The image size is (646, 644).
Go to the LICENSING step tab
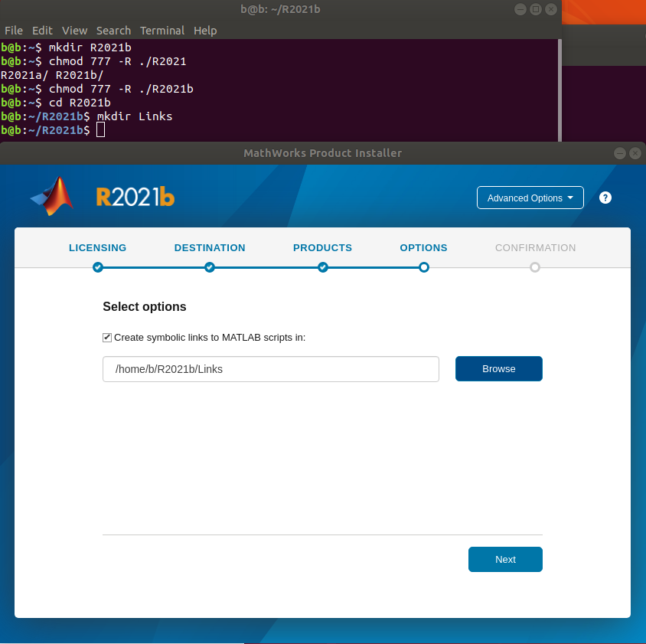click(x=98, y=248)
